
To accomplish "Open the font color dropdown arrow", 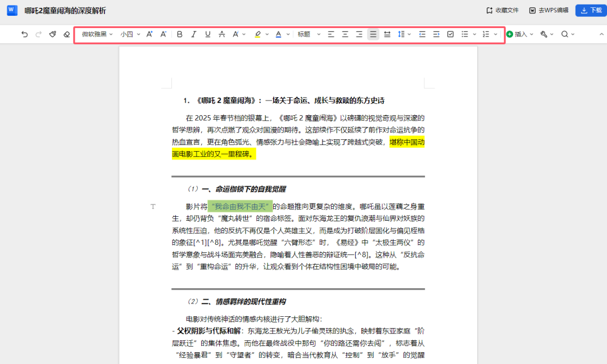I will (288, 34).
